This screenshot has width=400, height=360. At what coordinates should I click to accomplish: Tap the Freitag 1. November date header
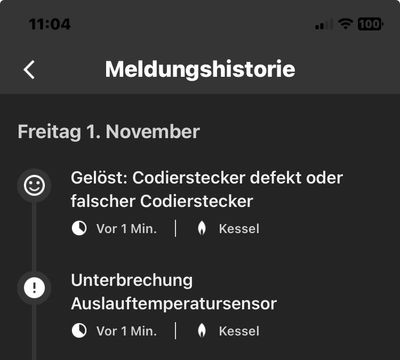coord(109,132)
